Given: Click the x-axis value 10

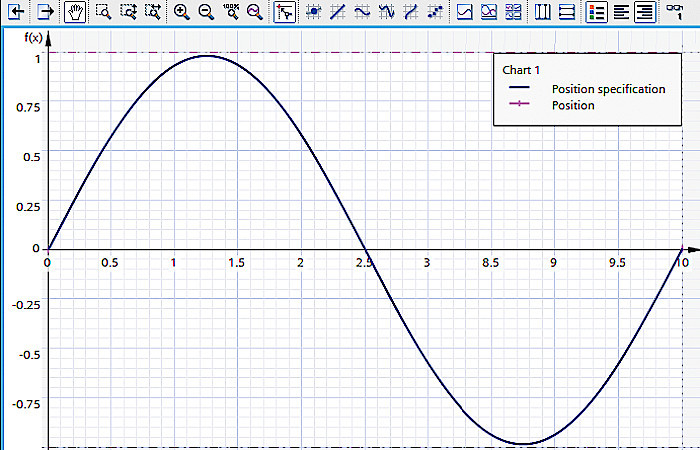Looking at the screenshot, I should coord(682,263).
